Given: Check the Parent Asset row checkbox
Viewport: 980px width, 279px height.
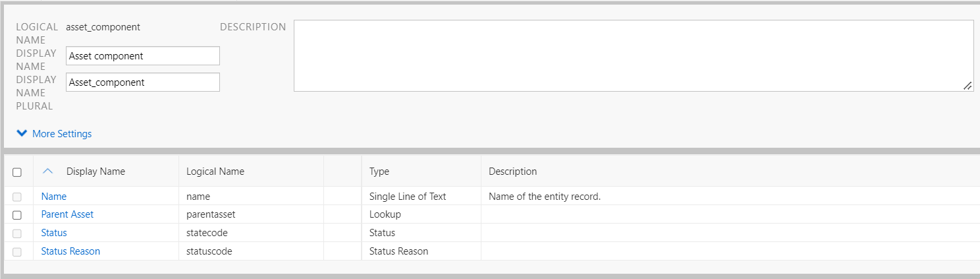Looking at the screenshot, I should pyautogui.click(x=17, y=215).
